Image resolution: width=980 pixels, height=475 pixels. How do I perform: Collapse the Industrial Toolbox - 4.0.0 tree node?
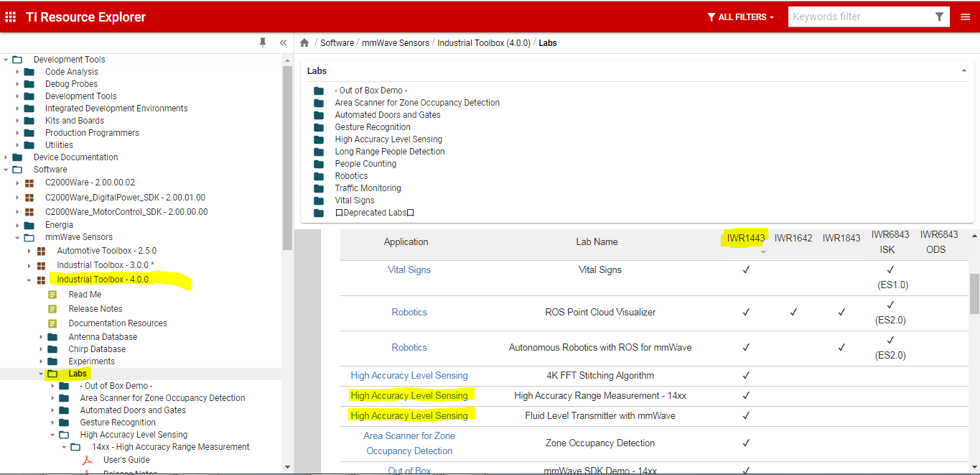click(27, 279)
